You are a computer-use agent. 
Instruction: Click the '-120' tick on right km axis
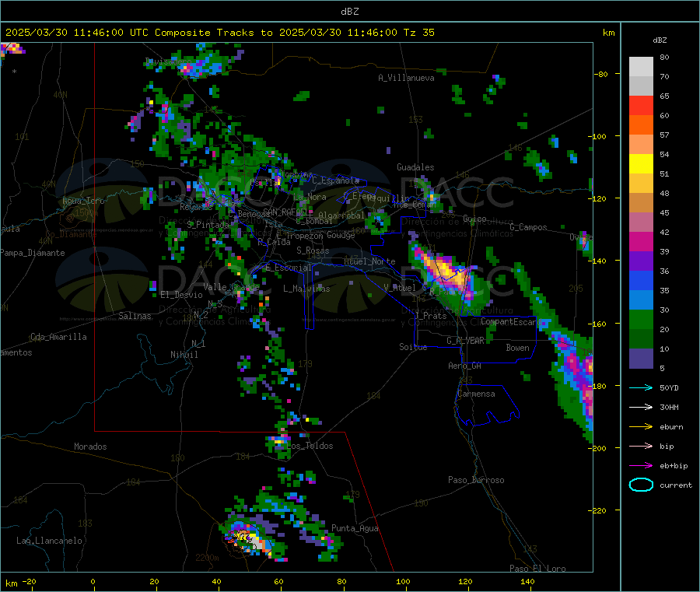pyautogui.click(x=597, y=198)
